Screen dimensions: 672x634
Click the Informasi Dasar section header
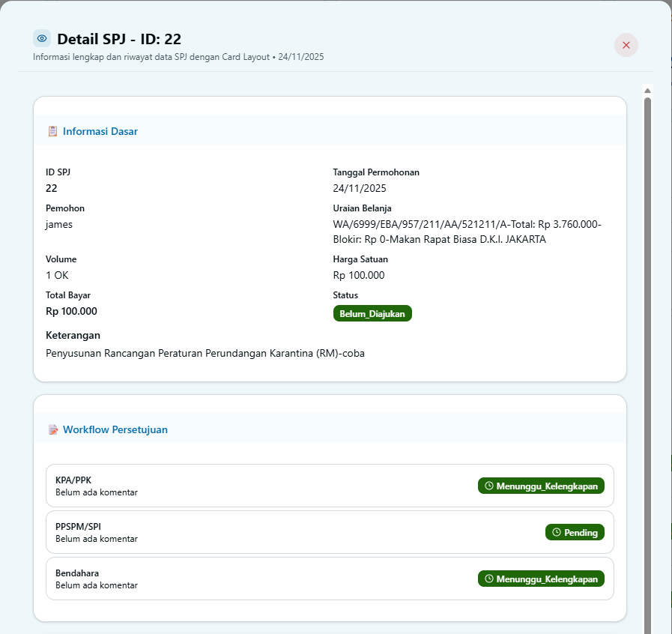(100, 131)
